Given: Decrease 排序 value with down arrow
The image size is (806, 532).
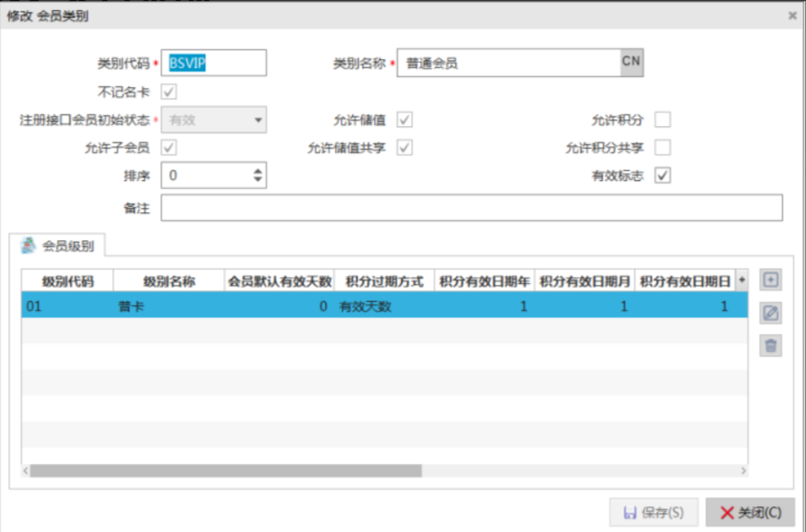Looking at the screenshot, I should pos(259,181).
